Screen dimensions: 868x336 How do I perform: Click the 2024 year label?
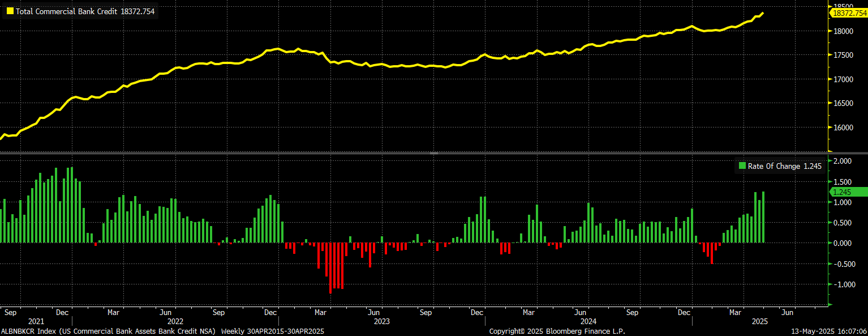tap(588, 321)
